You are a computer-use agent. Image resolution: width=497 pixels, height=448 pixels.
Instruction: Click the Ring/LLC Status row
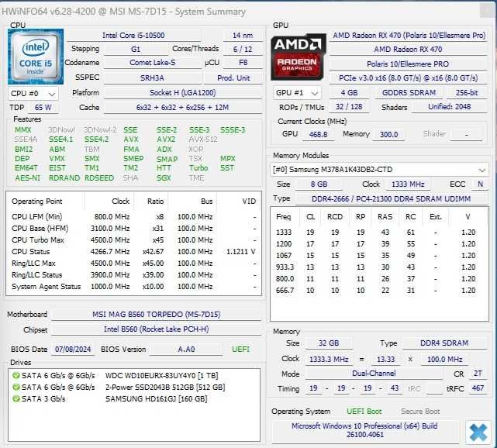coord(133,275)
